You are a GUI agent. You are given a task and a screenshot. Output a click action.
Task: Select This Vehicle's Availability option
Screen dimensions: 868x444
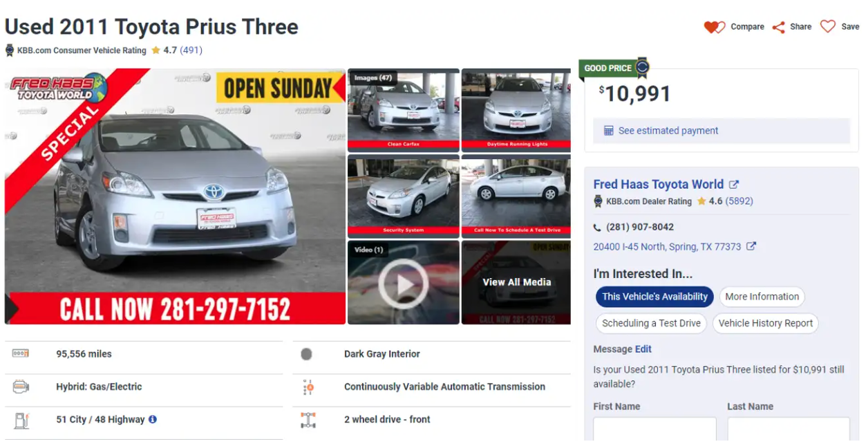(x=654, y=297)
